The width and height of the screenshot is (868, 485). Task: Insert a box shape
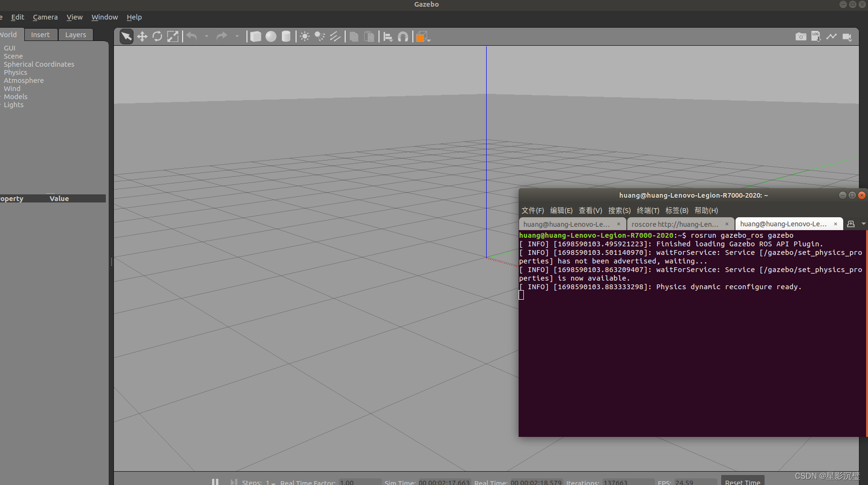pyautogui.click(x=255, y=37)
